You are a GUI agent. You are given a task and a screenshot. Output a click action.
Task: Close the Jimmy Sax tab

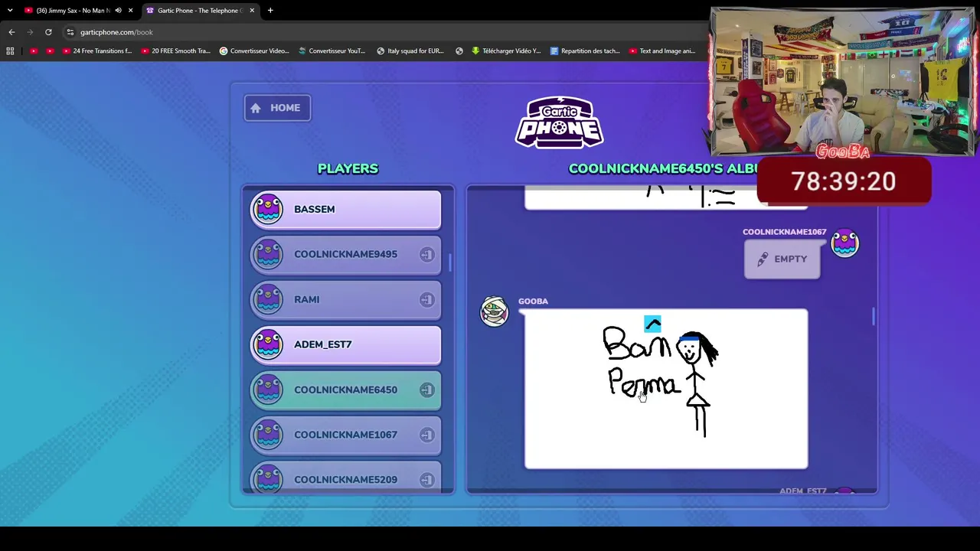(x=130, y=11)
